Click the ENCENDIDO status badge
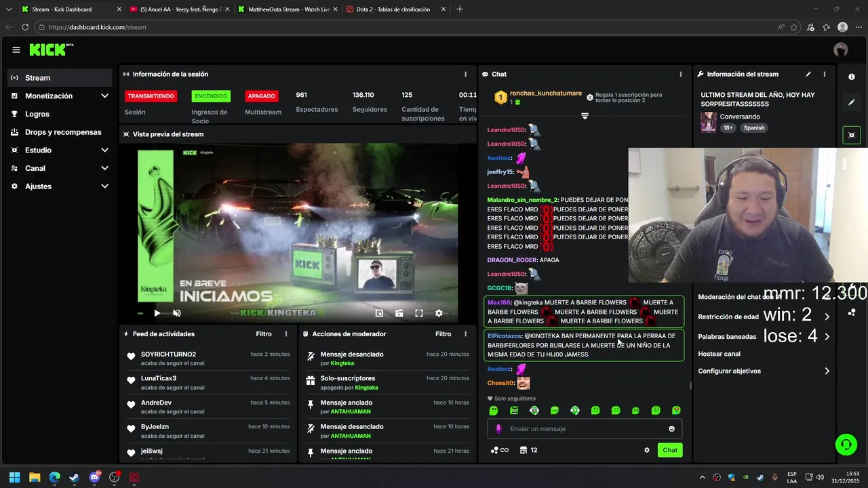This screenshot has height=488, width=868. 211,96
